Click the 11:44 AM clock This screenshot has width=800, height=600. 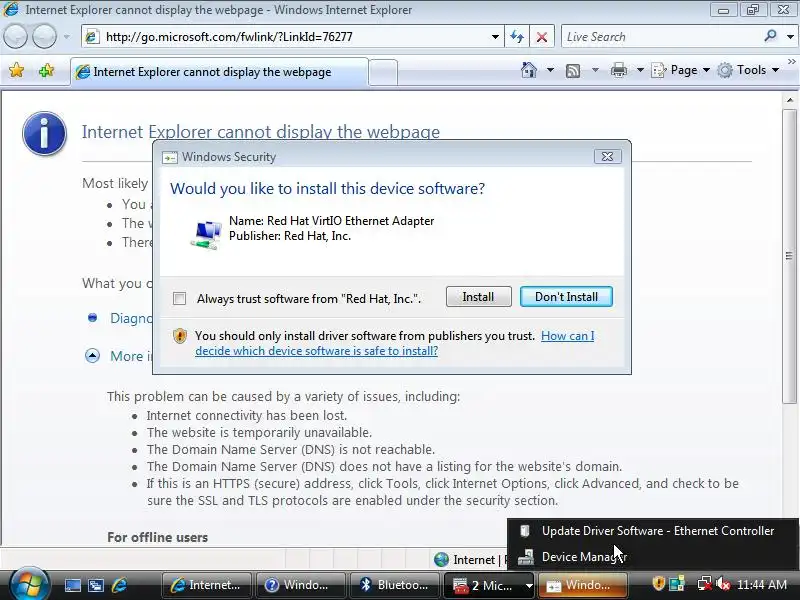pos(762,585)
